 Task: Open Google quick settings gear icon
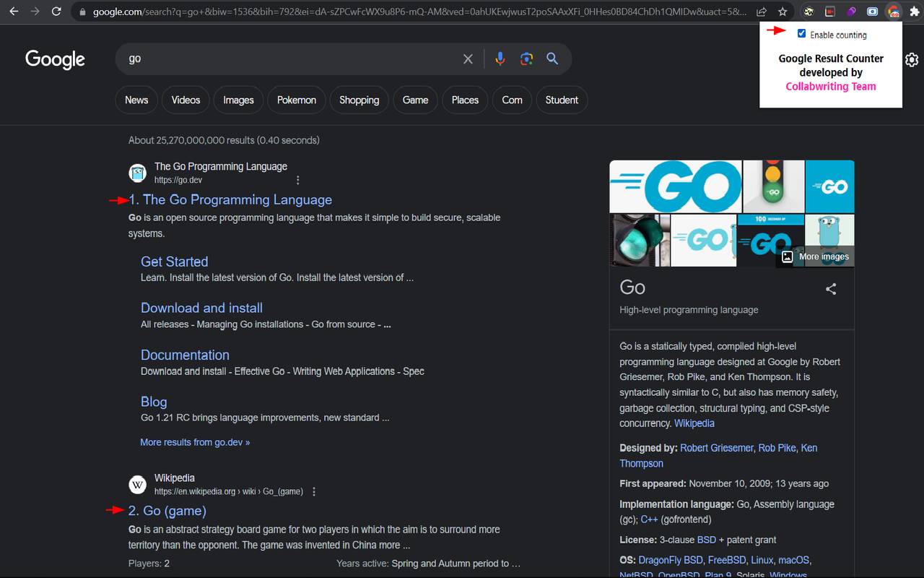(912, 59)
